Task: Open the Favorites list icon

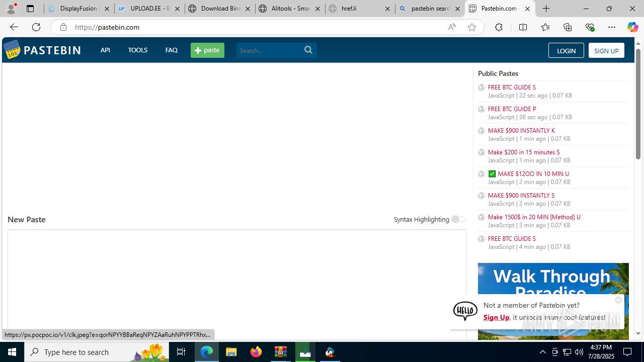Action: point(545,27)
